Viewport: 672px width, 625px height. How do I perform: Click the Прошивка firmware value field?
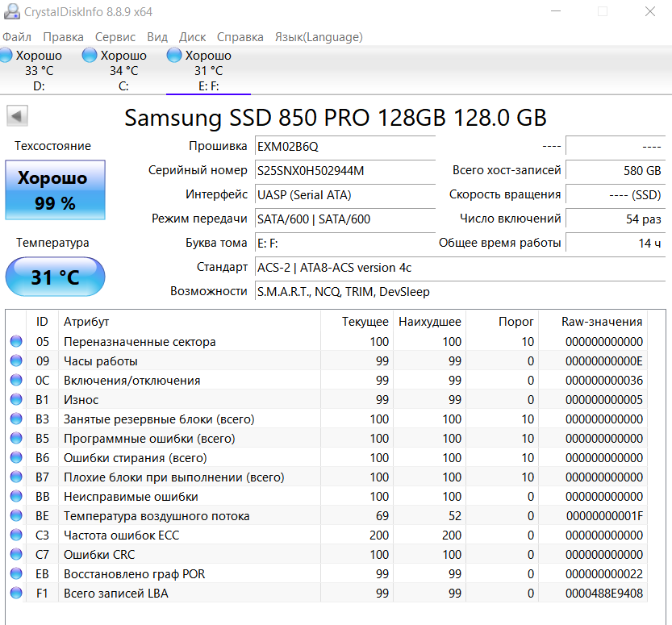tap(344, 147)
